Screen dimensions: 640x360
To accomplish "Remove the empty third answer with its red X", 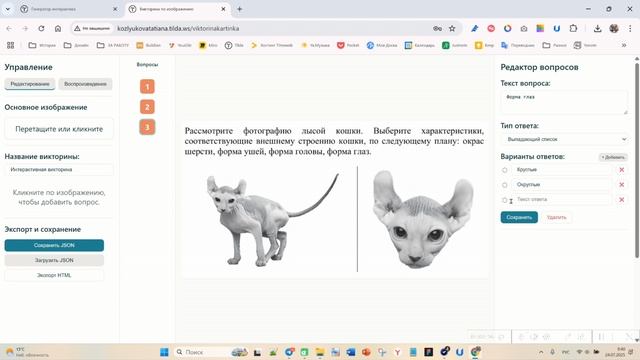I will [622, 200].
